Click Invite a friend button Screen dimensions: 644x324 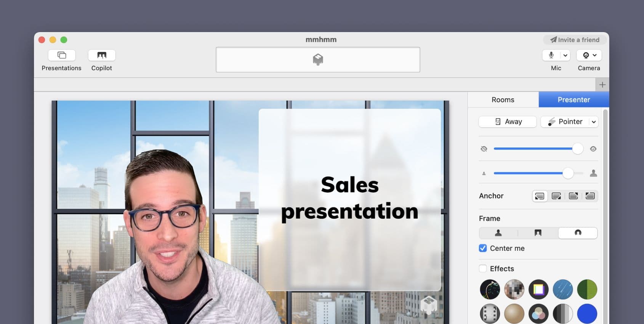[x=575, y=40]
